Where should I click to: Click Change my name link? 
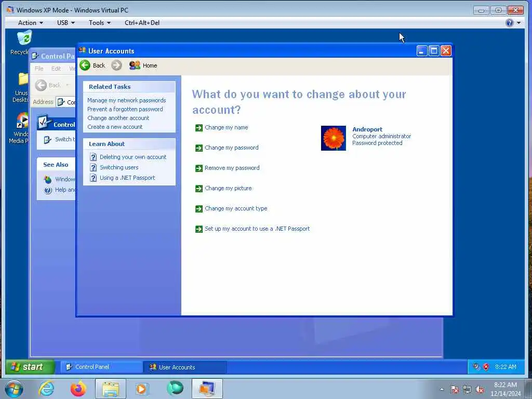click(227, 128)
